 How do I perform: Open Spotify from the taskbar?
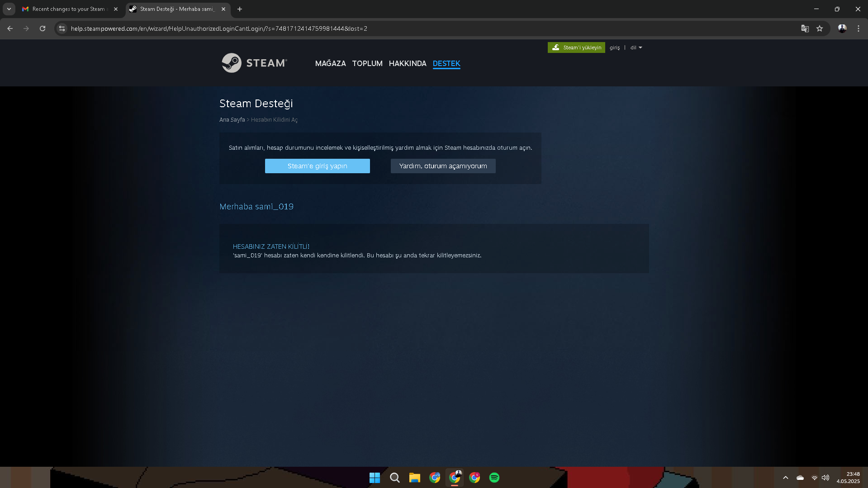click(x=494, y=478)
